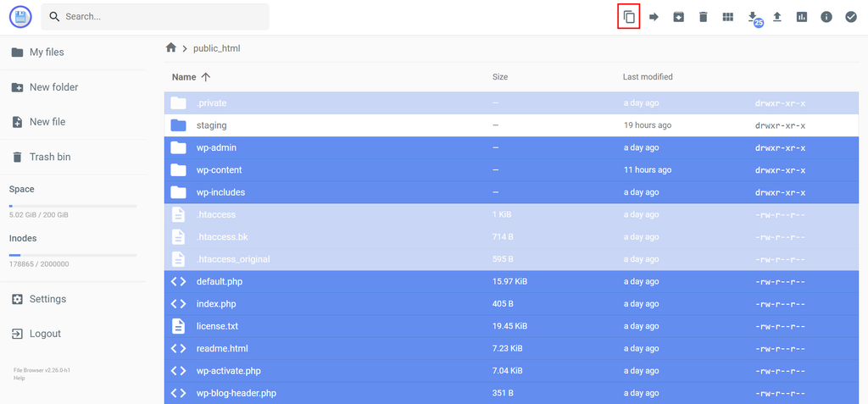Screen dimensions: 868x404
Task: Toggle the grid view layout icon
Action: point(727,17)
